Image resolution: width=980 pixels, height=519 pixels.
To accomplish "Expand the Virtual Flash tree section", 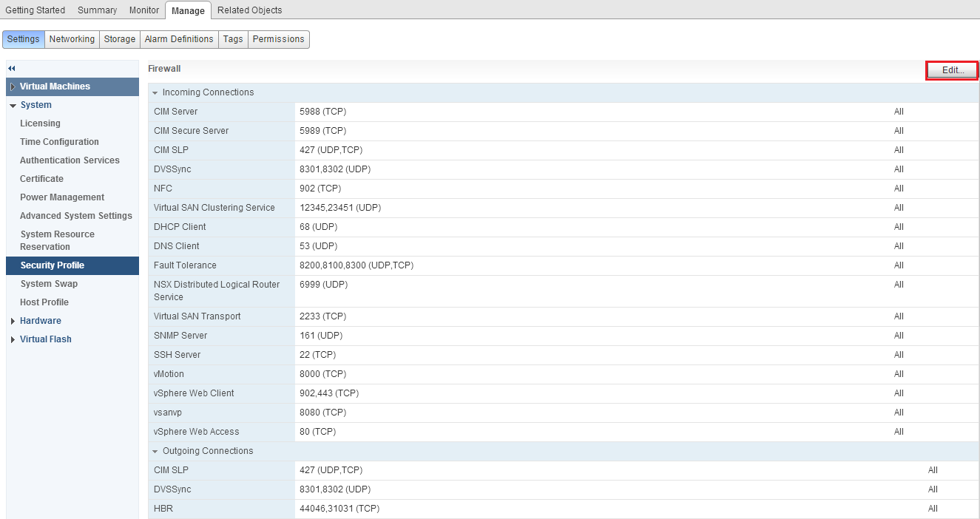I will (13, 339).
